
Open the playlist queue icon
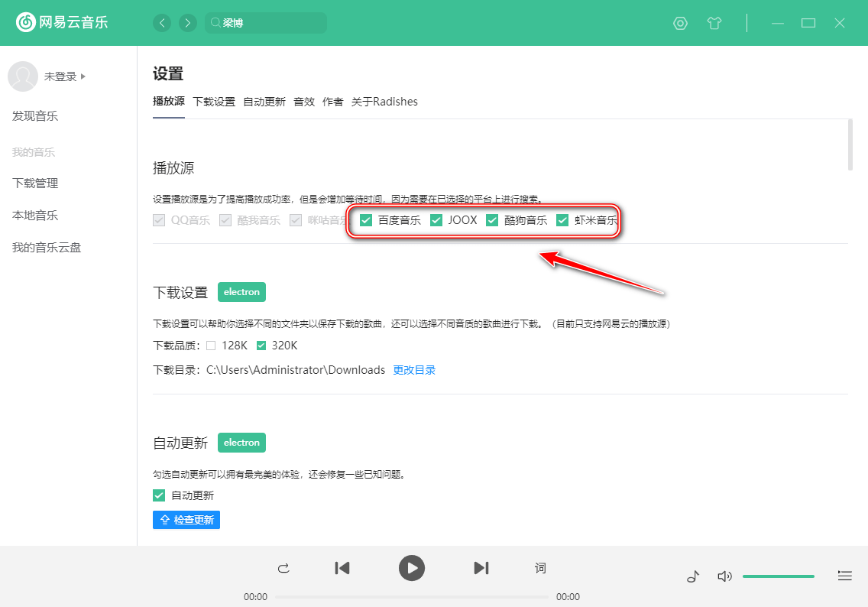[x=845, y=576]
